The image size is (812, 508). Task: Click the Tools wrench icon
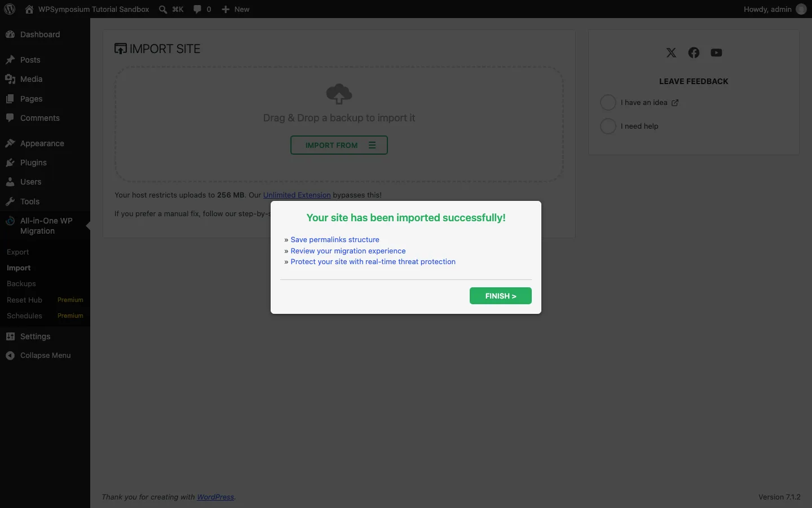[x=10, y=202]
